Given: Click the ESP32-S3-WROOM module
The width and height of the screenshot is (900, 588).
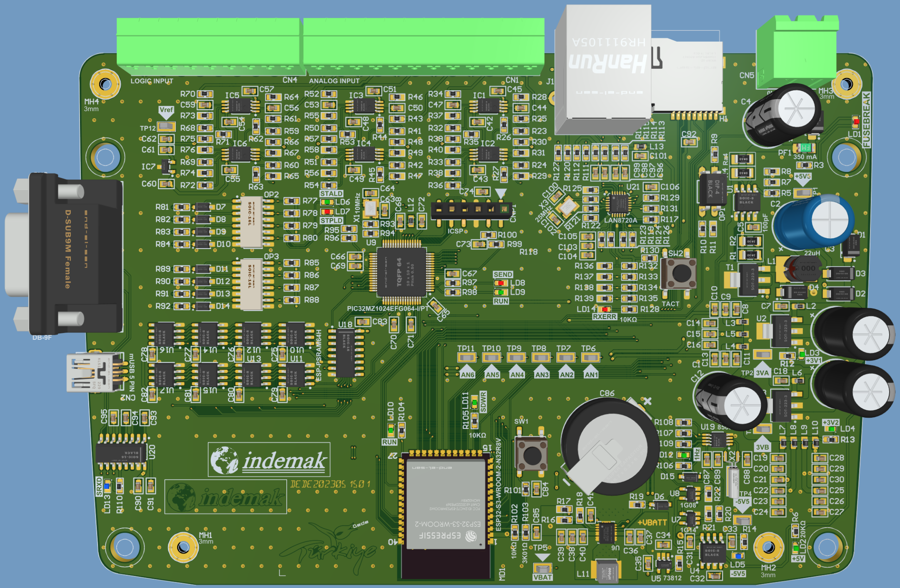Looking at the screenshot, I should pyautogui.click(x=447, y=504).
